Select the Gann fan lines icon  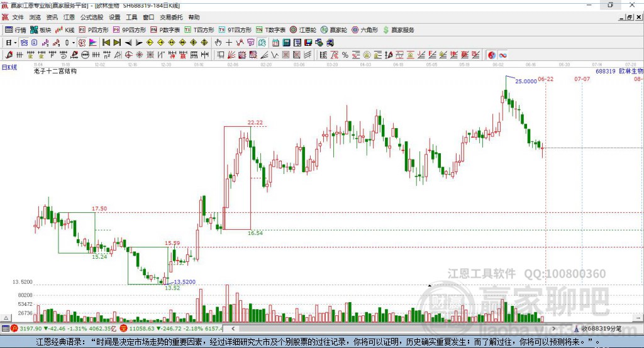231,55
